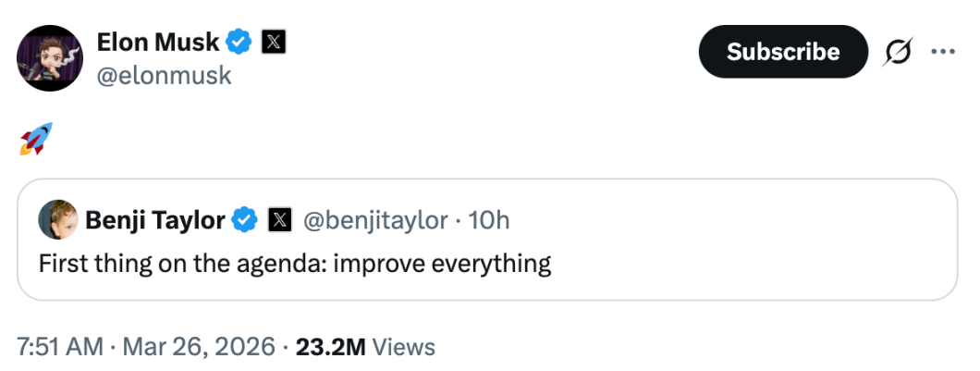Click Benji Taylor's blue verified badge
This screenshot has width=980, height=371.
coord(244,220)
